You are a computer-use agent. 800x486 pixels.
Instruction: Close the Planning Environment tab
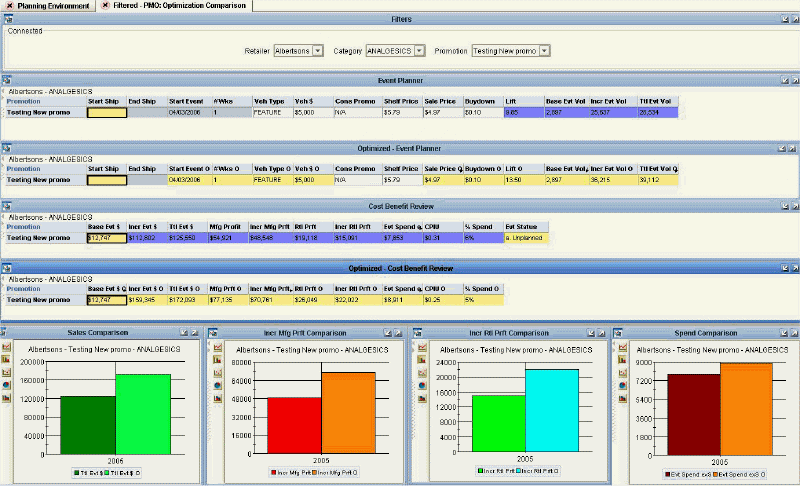(x=9, y=6)
